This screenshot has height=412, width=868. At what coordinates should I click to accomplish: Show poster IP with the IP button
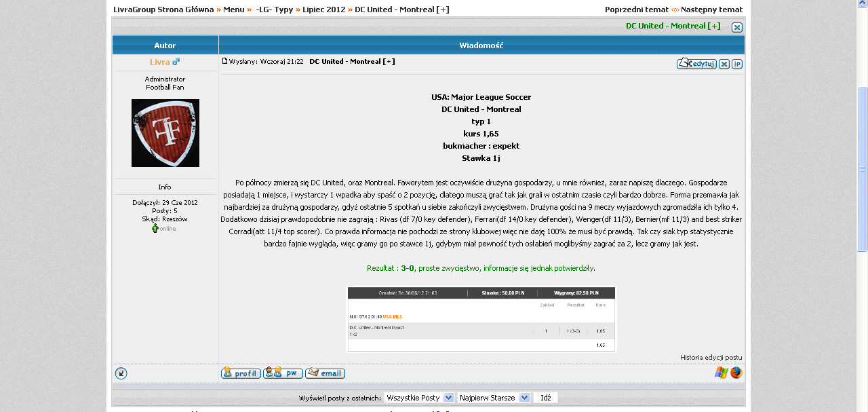[737, 64]
